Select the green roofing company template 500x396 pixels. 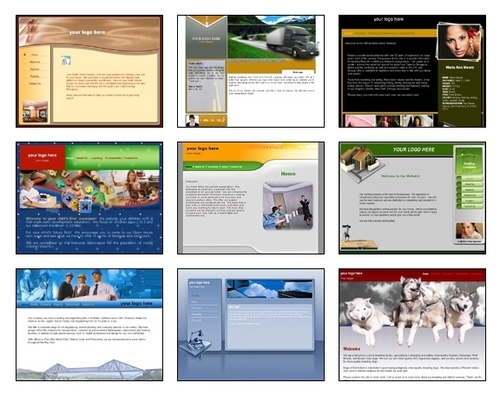[412, 198]
